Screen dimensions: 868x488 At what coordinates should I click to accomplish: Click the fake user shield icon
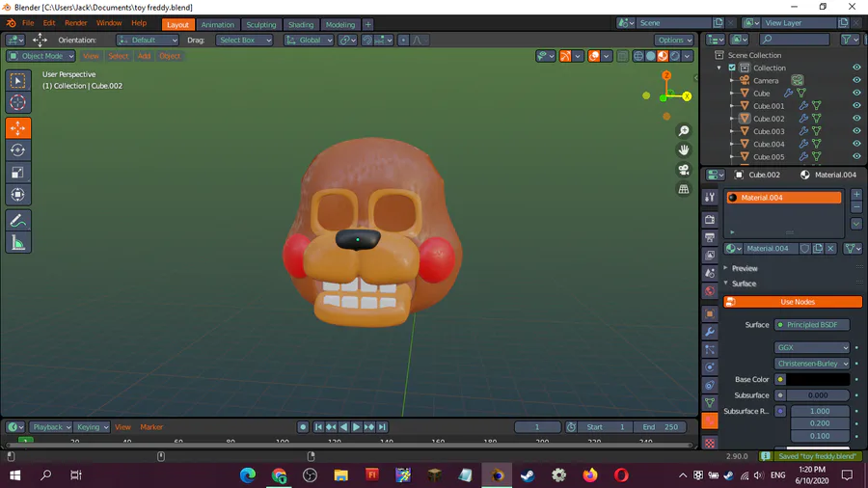tap(805, 249)
